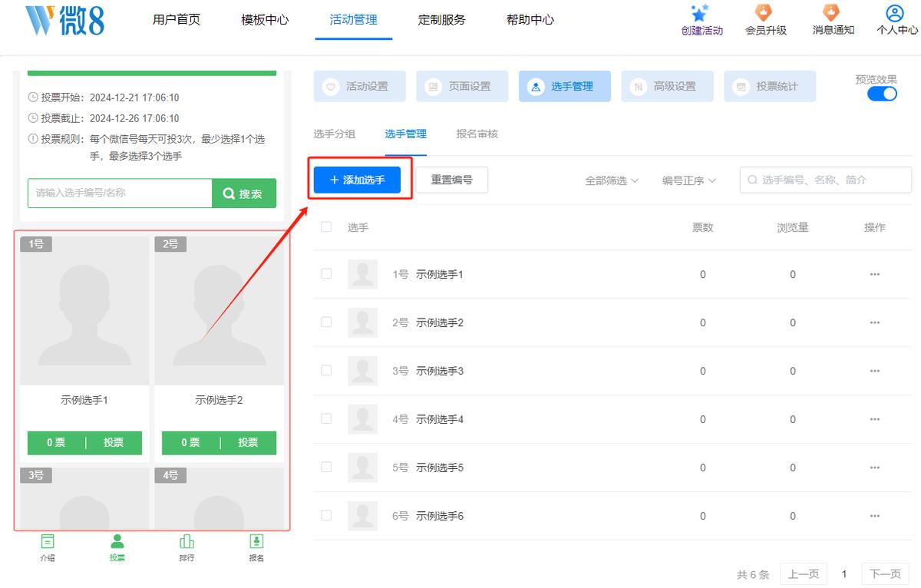Click the avatar of 示例选手6 in the list

tap(362, 516)
